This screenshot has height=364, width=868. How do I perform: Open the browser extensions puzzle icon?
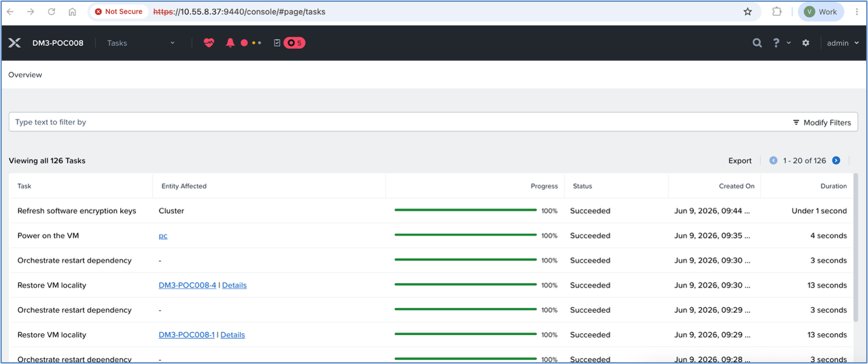[x=777, y=11]
